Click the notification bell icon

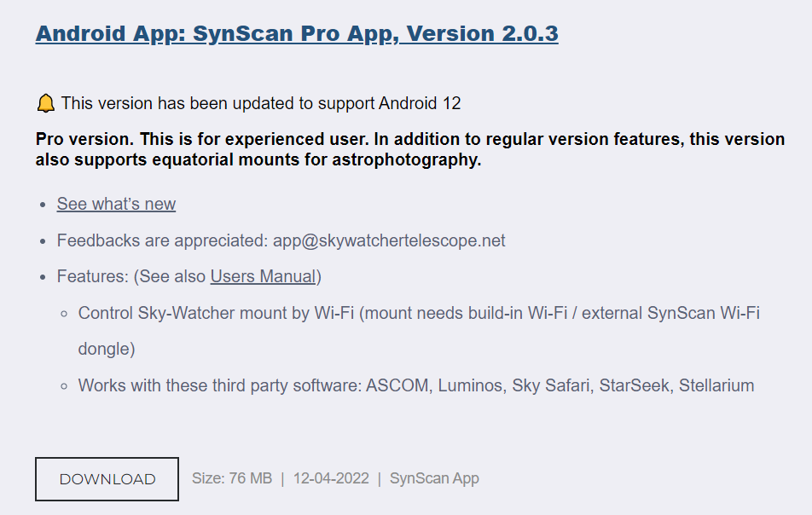46,104
